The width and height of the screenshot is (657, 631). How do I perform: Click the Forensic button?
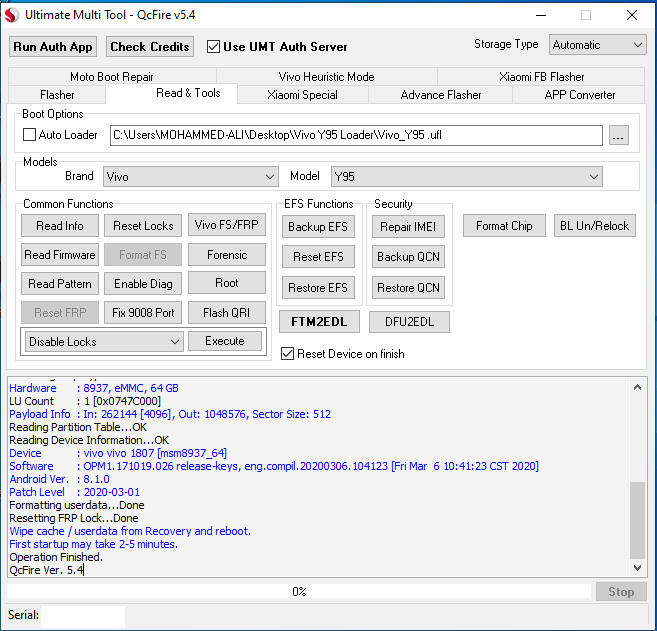227,255
